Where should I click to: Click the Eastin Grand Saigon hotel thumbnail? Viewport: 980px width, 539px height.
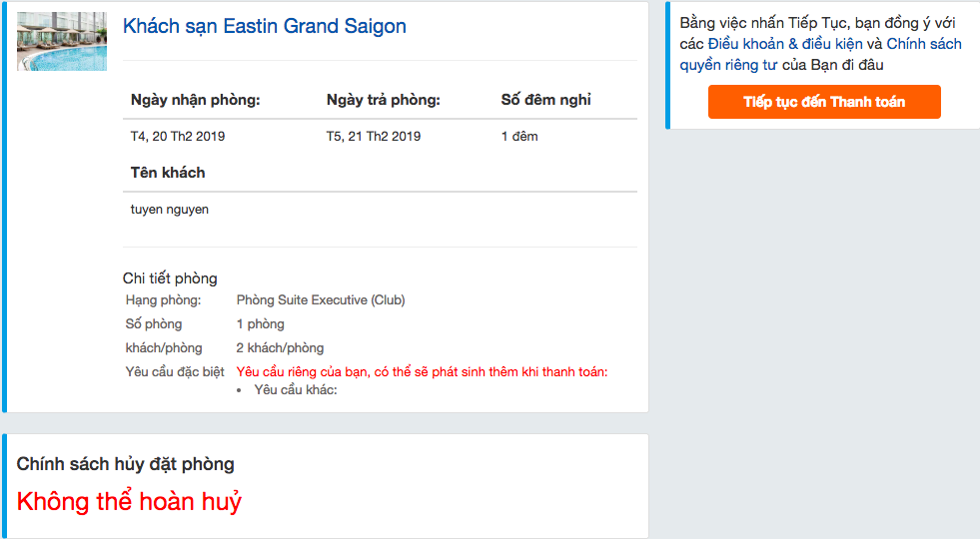point(62,42)
